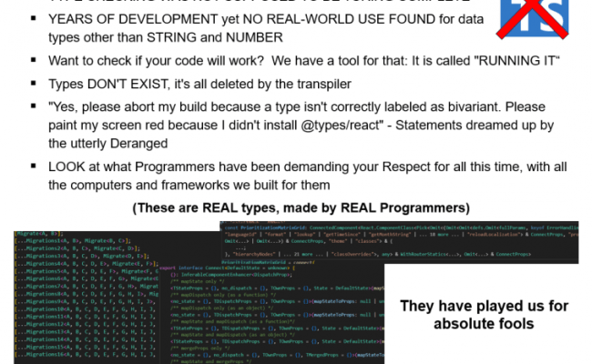Click the line "PrioritizationMatrixGrid = connect("

coord(268,262)
